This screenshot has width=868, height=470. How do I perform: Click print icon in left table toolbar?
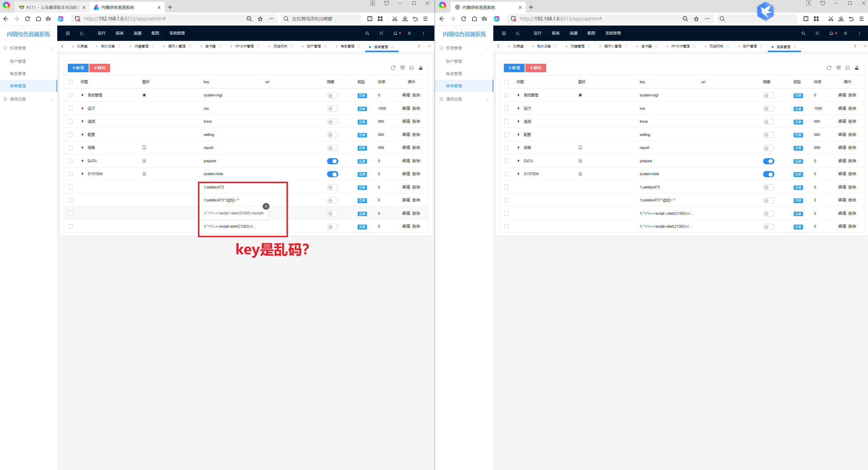click(x=412, y=68)
